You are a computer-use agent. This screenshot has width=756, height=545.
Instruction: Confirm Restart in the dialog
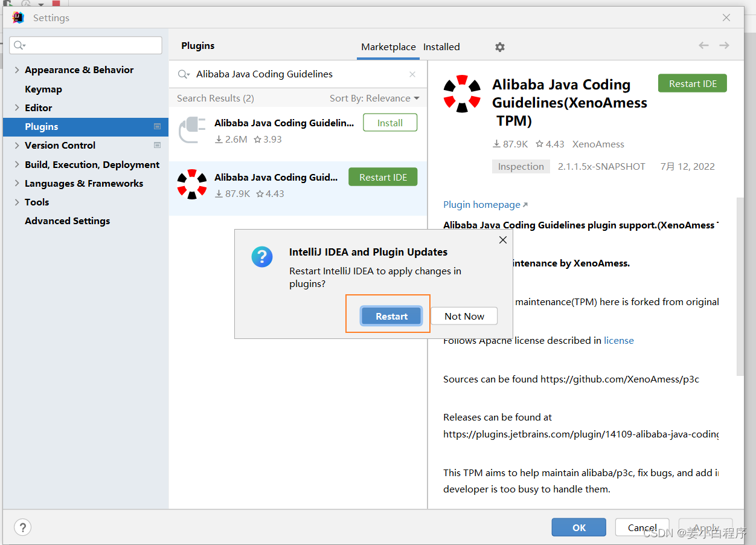pos(391,316)
